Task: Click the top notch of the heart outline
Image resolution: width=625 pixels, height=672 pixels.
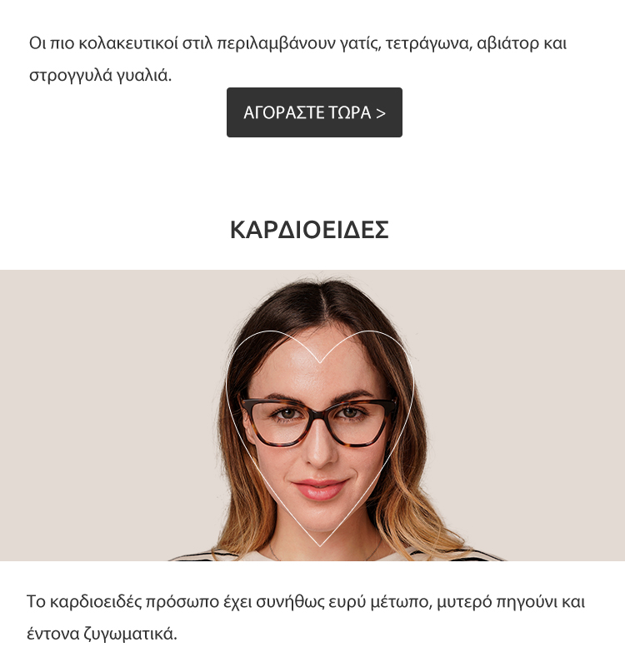Action: [320, 362]
